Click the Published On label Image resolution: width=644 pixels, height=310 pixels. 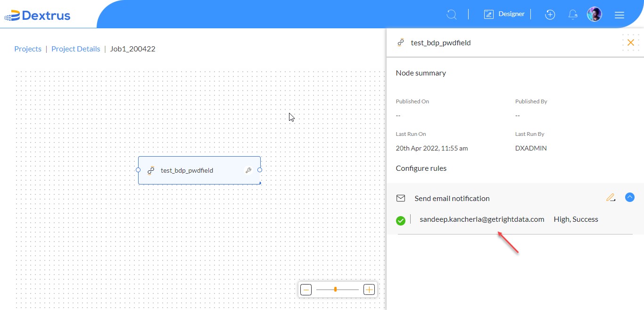coord(413,101)
